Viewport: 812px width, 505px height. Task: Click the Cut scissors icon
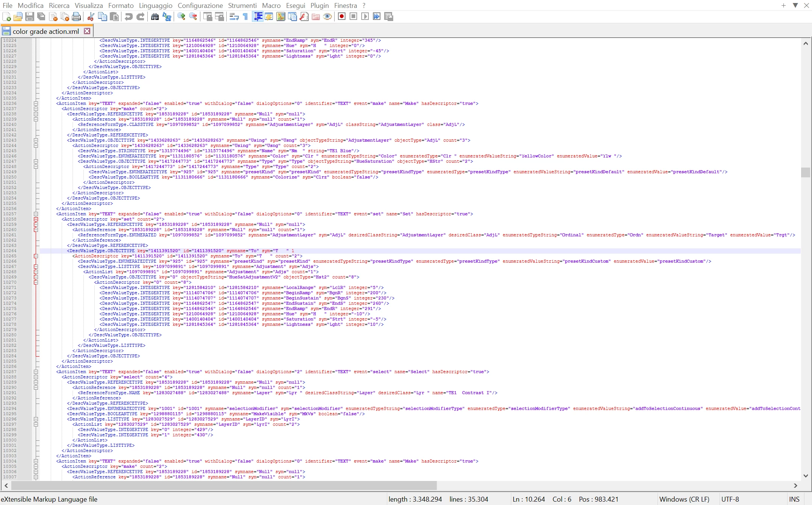click(x=91, y=17)
